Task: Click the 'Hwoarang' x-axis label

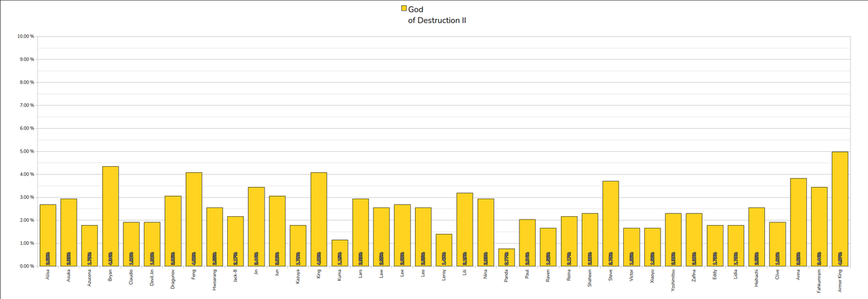Action: coord(215,279)
